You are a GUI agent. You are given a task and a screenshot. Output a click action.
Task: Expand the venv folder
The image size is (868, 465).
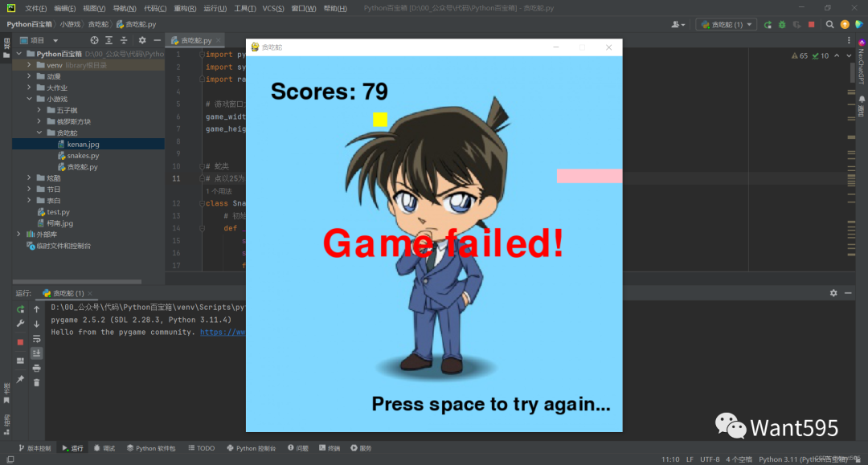coord(30,65)
